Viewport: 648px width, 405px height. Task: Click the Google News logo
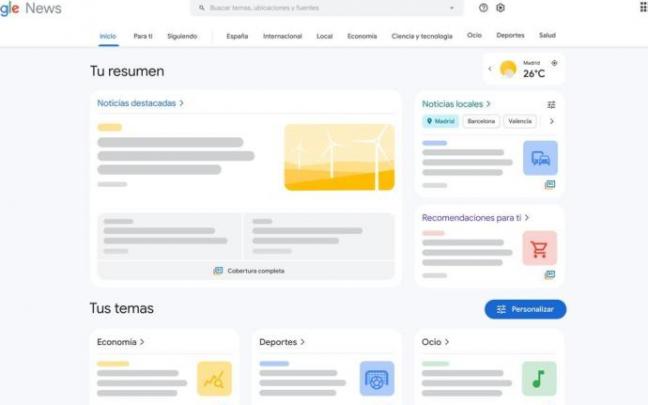(31, 8)
